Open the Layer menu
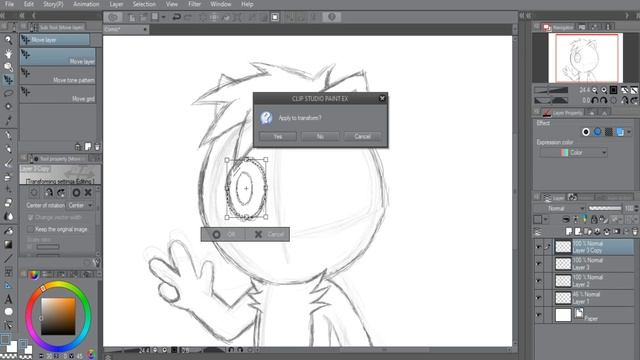The image size is (640, 360). pyautogui.click(x=116, y=4)
